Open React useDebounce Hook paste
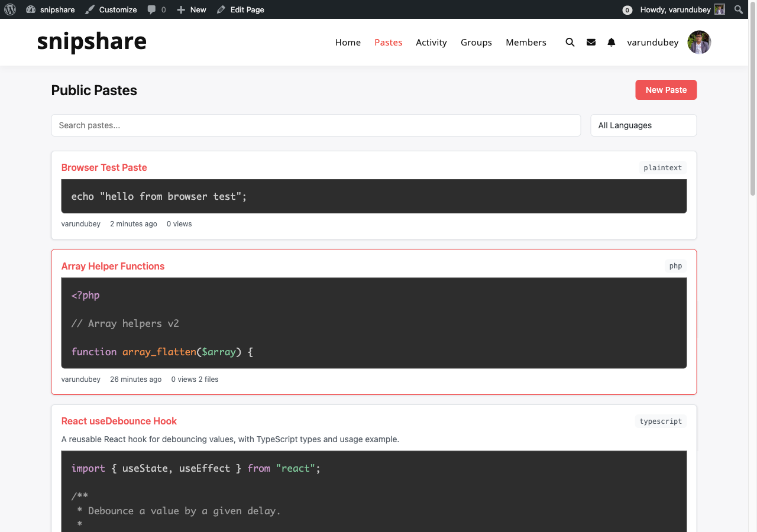The height and width of the screenshot is (532, 757). click(x=119, y=421)
